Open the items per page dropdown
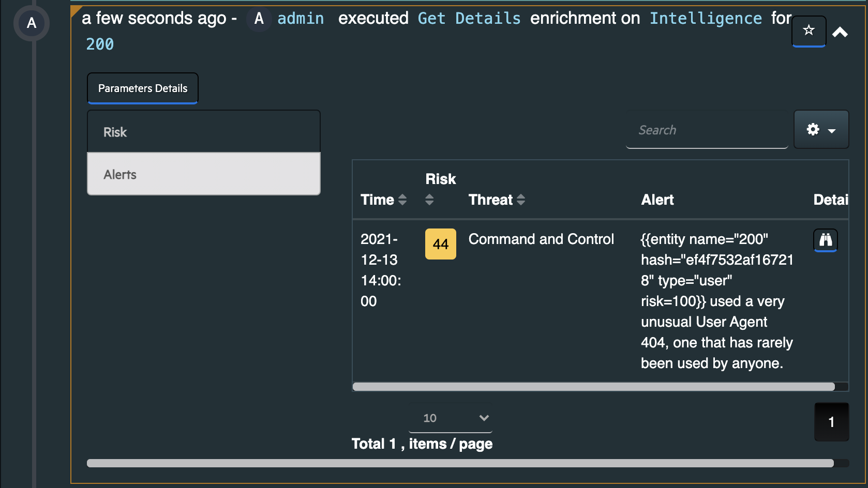The width and height of the screenshot is (868, 488). 451,418
